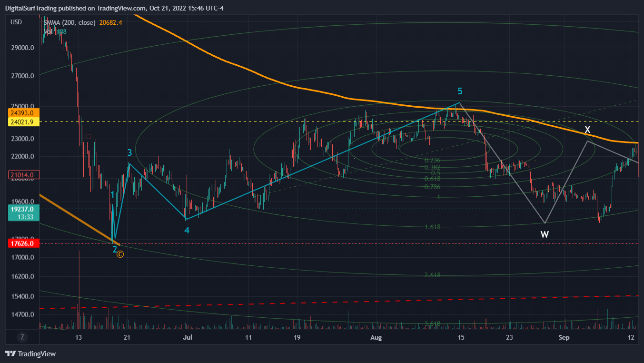Click the 14700.0 price axis value
The width and height of the screenshot is (644, 363).
pyautogui.click(x=22, y=315)
